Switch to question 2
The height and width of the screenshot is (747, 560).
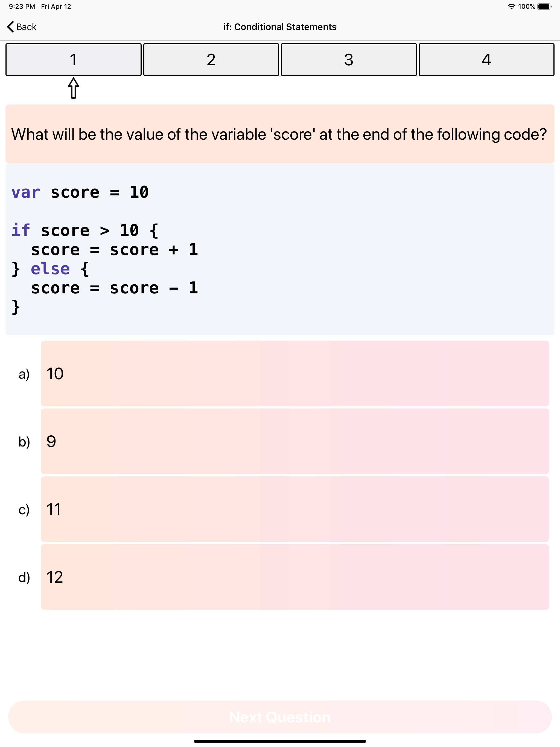coord(211,59)
